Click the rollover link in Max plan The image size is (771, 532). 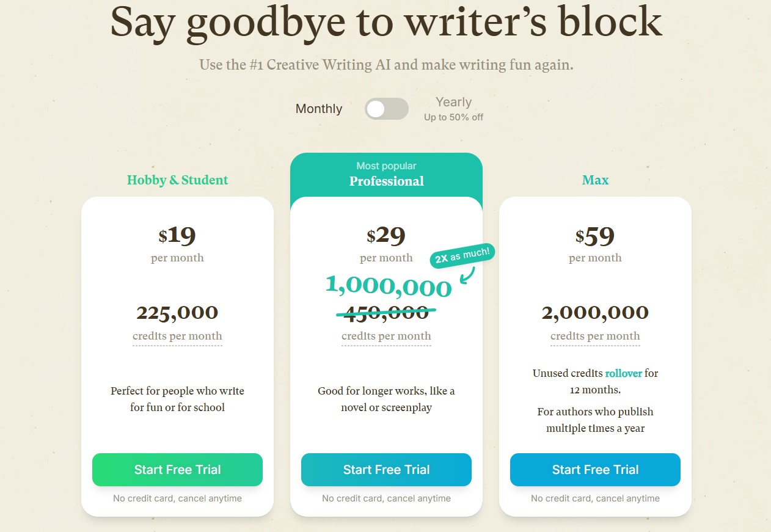623,373
